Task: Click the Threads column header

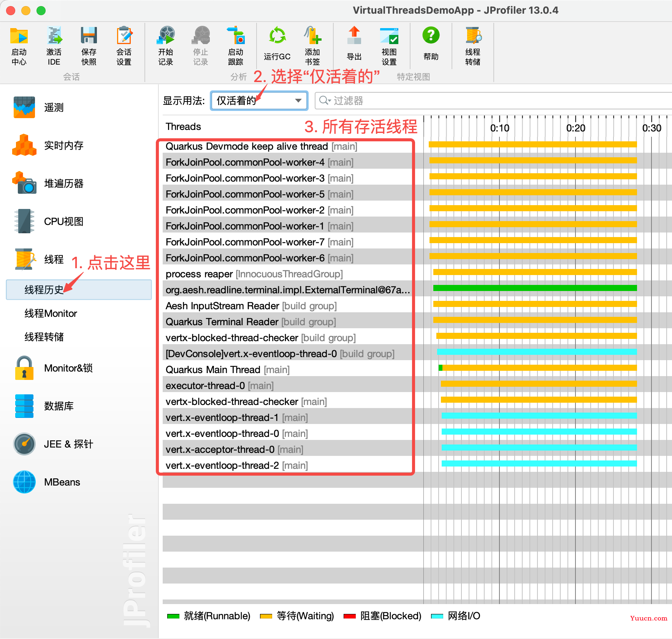Action: (183, 127)
